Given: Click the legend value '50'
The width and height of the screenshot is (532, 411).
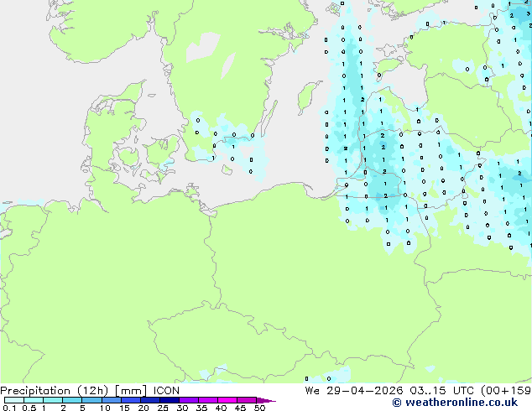Looking at the screenshot, I should [x=259, y=408].
